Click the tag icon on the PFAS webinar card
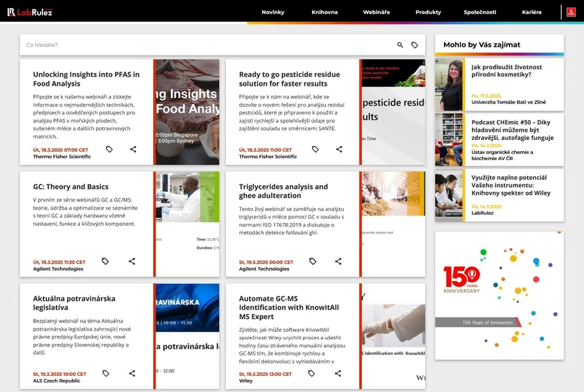This screenshot has height=392, width=584. coord(108,149)
